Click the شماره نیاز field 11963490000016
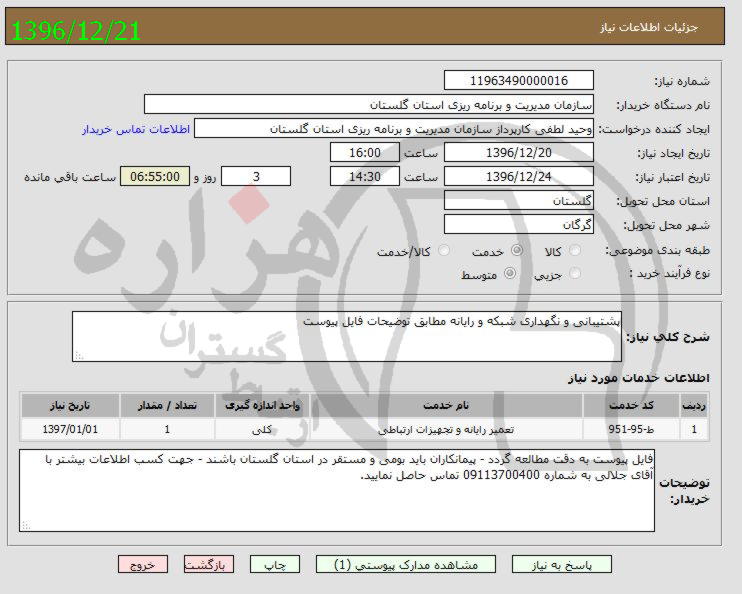742x594 pixels. 519,80
